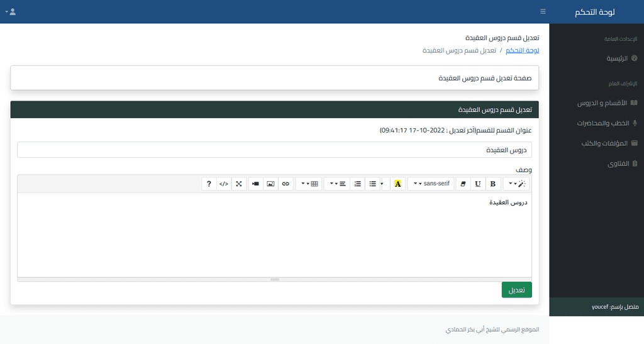Insert a hyperlink in the editor
Screen dimensions: 644x344
(286, 184)
